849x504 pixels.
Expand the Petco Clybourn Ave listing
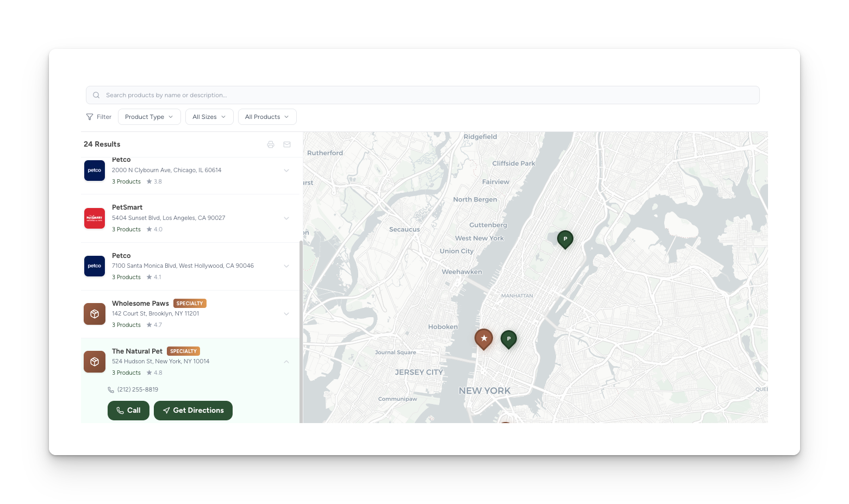pos(286,171)
